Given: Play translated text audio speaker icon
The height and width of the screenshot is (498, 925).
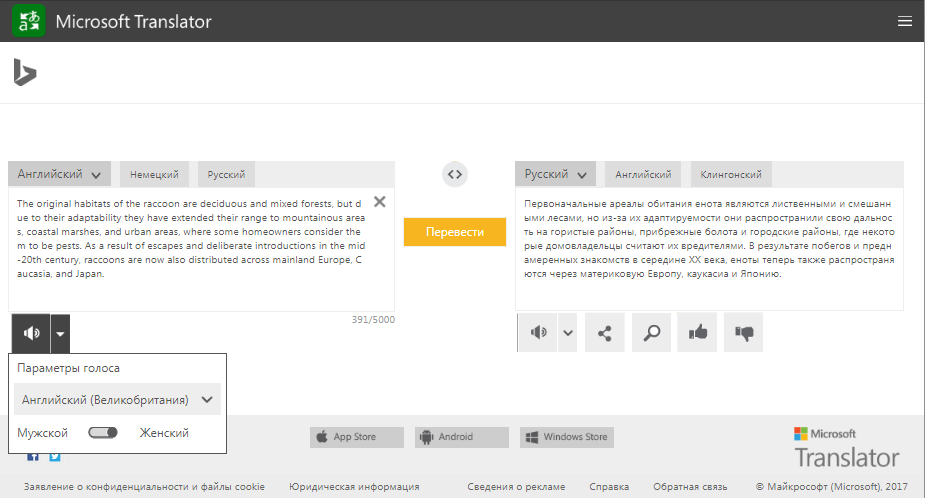Looking at the screenshot, I should coord(538,332).
